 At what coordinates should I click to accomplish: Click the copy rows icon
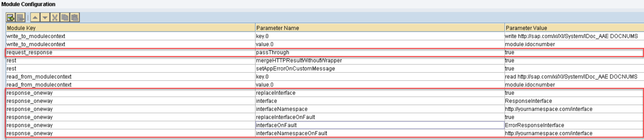tap(65, 17)
